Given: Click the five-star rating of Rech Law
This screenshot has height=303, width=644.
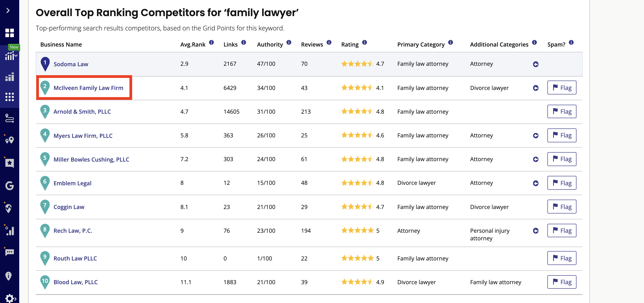Looking at the screenshot, I should pos(357,230).
